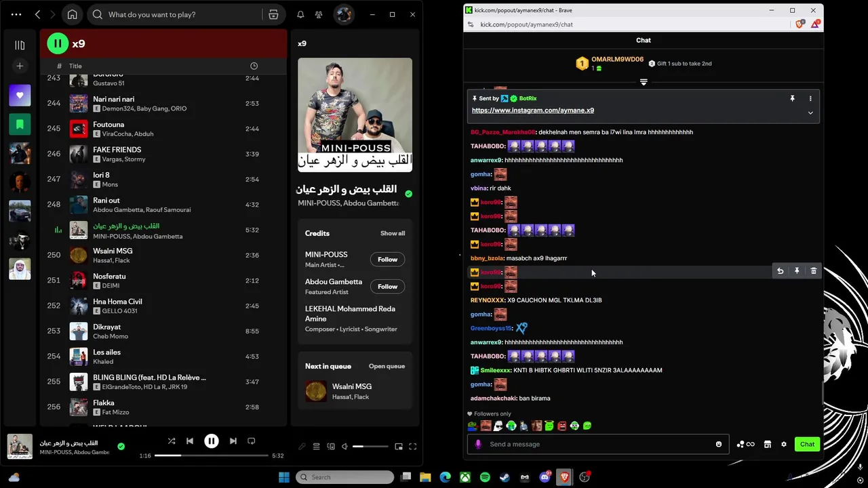868x488 pixels.
Task: Open pinned message three-dots options
Action: point(810,98)
